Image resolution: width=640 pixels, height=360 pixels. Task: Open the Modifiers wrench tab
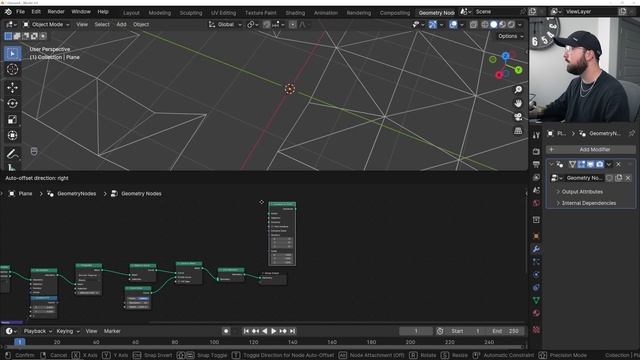536,249
